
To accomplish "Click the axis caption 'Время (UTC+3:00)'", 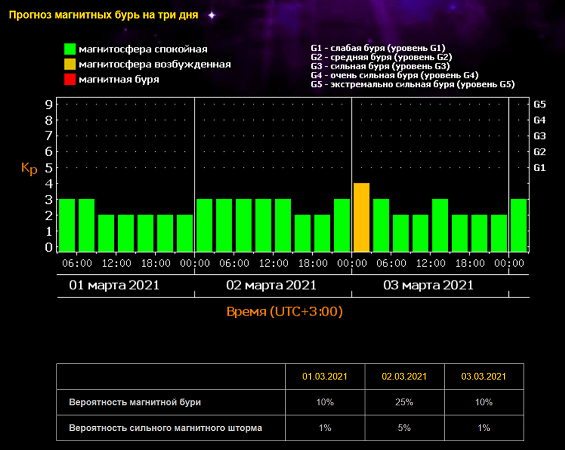I will (x=285, y=311).
